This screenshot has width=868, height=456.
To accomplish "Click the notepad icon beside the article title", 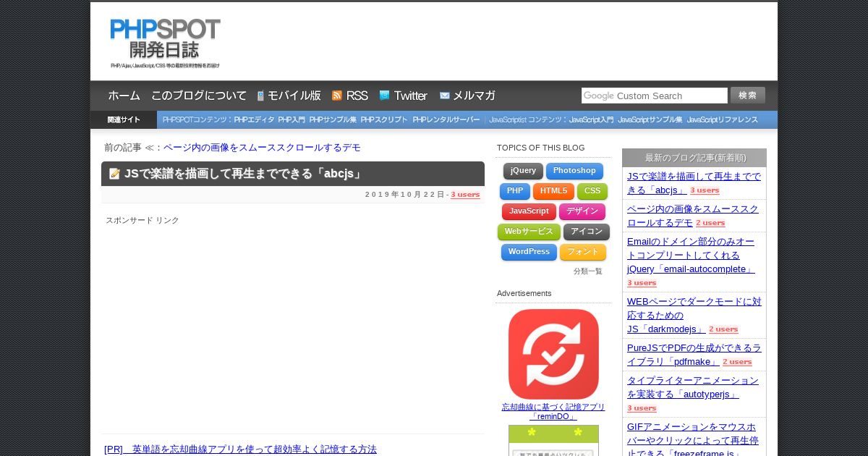I will (x=114, y=174).
